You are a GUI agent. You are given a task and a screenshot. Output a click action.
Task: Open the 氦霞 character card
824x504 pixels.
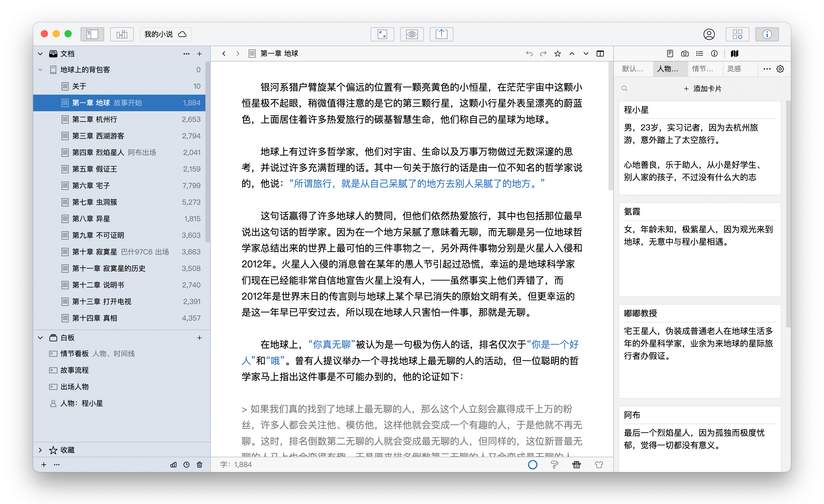699,249
